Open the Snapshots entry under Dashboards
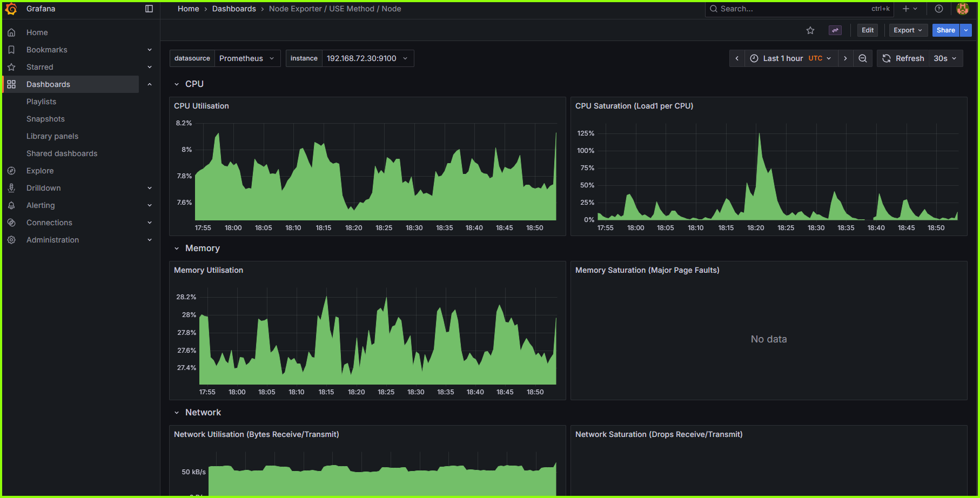This screenshot has height=498, width=980. (45, 119)
